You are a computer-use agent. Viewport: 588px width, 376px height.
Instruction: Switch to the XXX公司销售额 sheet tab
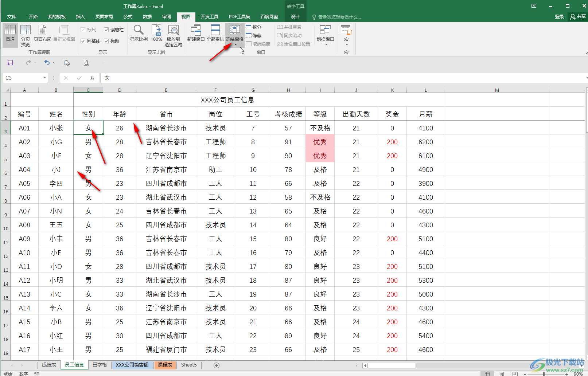point(132,365)
